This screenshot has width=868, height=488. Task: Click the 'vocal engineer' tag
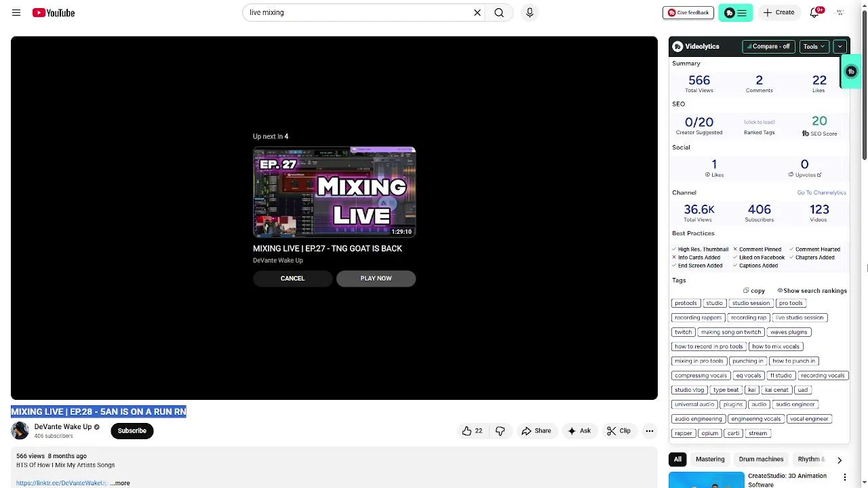[809, 419]
